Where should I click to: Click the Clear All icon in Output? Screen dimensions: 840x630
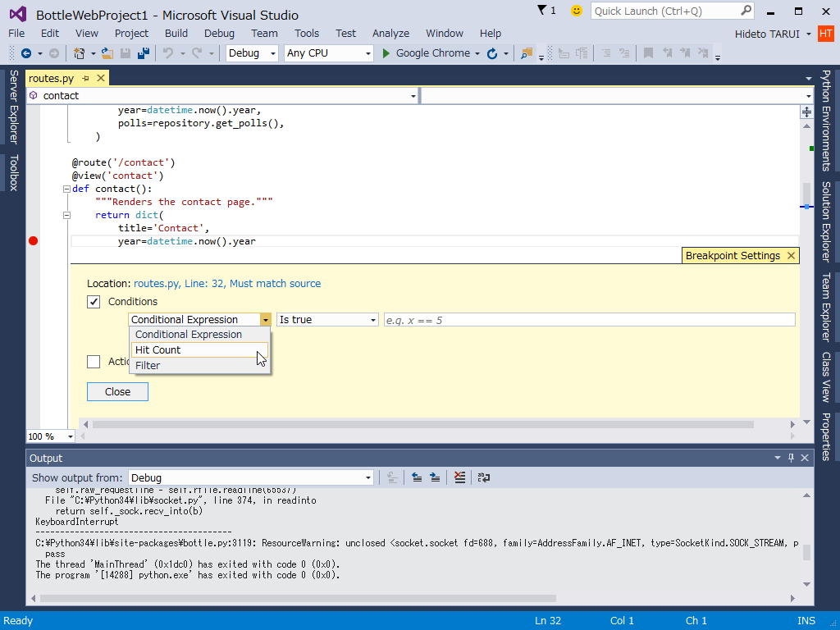pos(459,477)
